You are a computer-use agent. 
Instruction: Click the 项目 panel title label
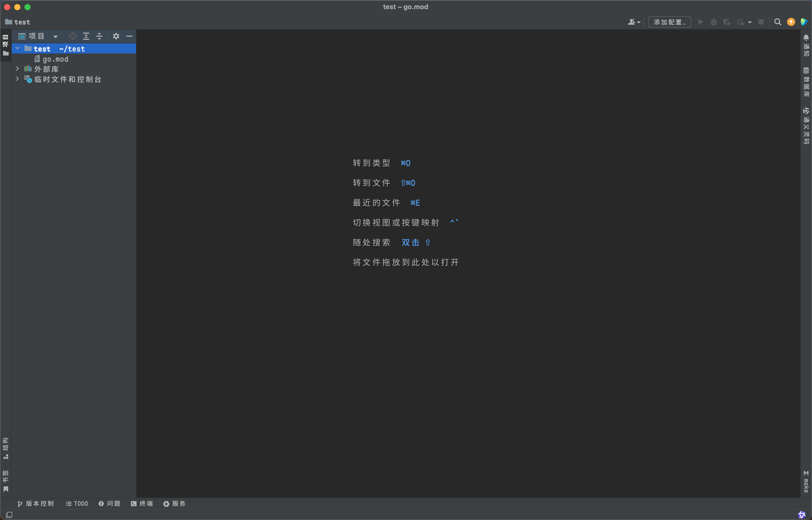point(36,36)
